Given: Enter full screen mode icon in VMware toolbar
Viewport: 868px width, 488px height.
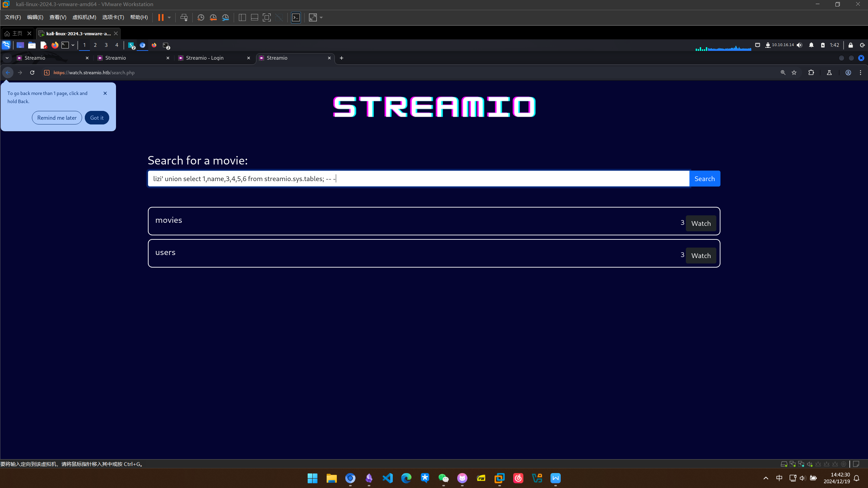Looking at the screenshot, I should point(267,18).
